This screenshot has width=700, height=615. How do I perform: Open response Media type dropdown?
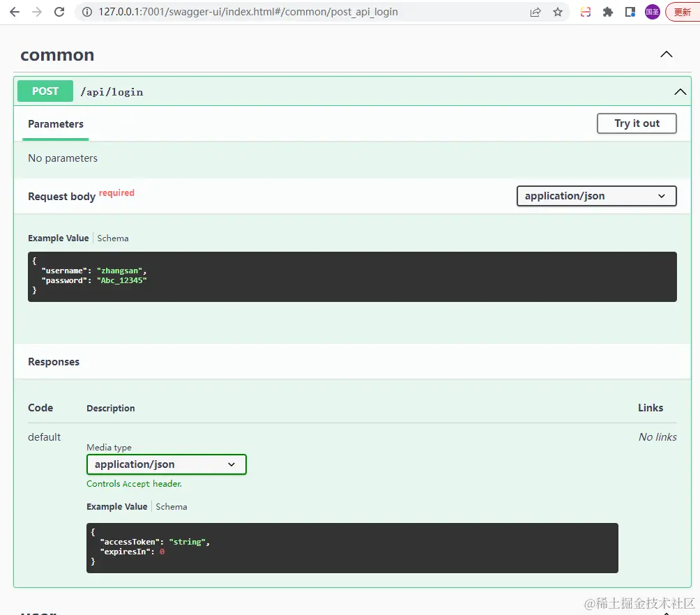pos(167,464)
